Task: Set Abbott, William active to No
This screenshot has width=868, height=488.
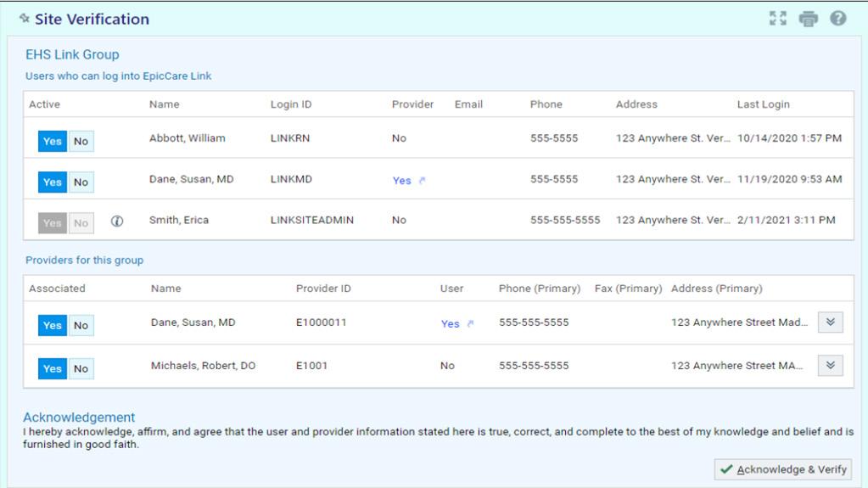Action: pyautogui.click(x=81, y=141)
